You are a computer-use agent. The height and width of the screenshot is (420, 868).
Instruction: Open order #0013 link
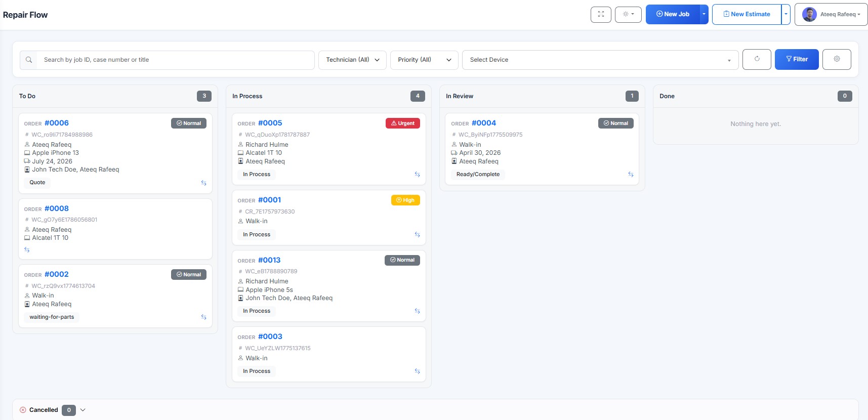(x=269, y=260)
